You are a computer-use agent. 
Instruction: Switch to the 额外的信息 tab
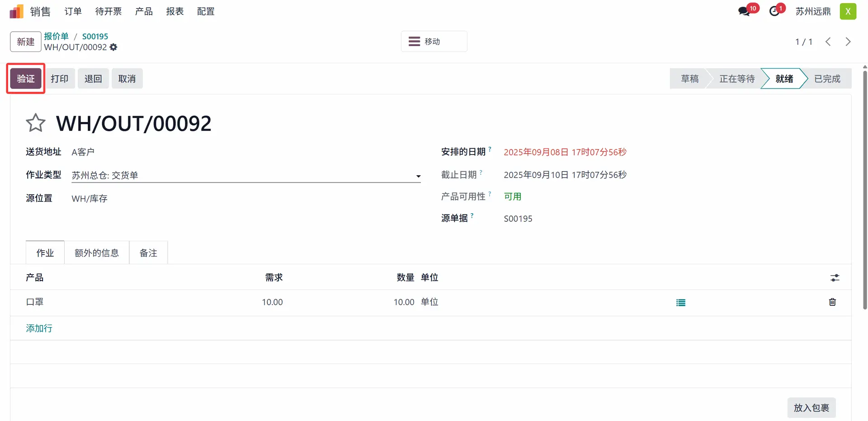point(97,253)
